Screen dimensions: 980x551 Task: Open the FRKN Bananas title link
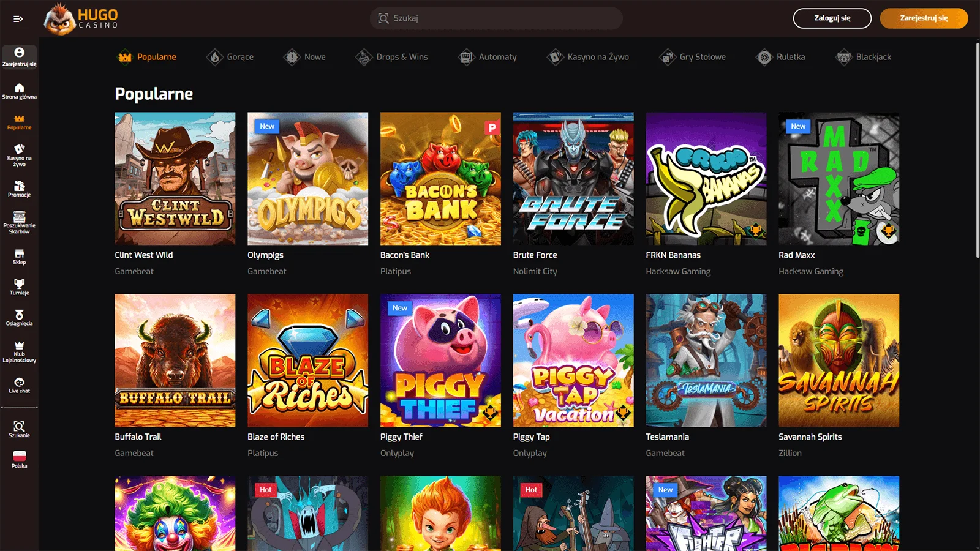pos(673,255)
